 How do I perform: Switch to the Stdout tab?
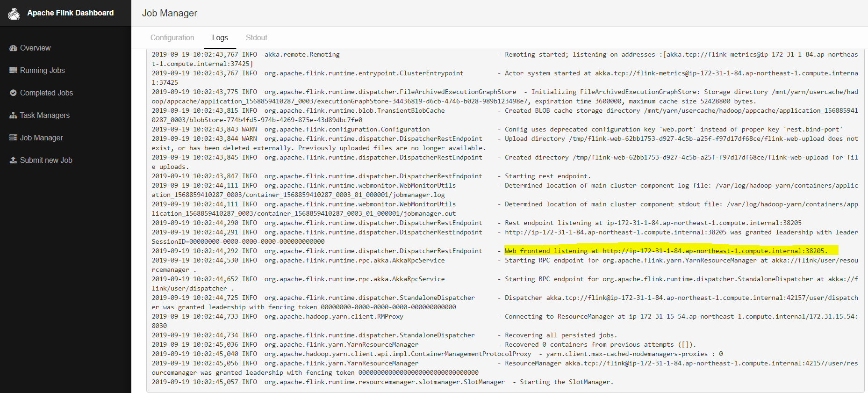(256, 38)
